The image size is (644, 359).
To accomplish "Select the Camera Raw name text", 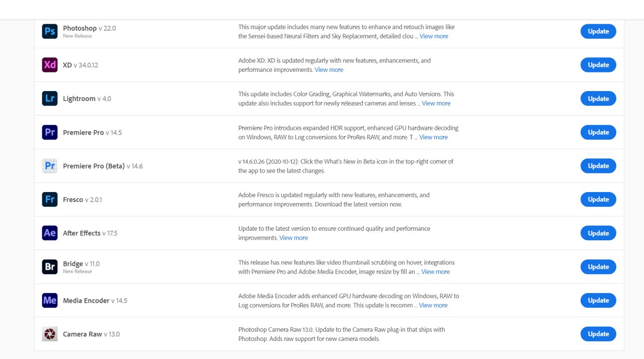I will coord(83,334).
